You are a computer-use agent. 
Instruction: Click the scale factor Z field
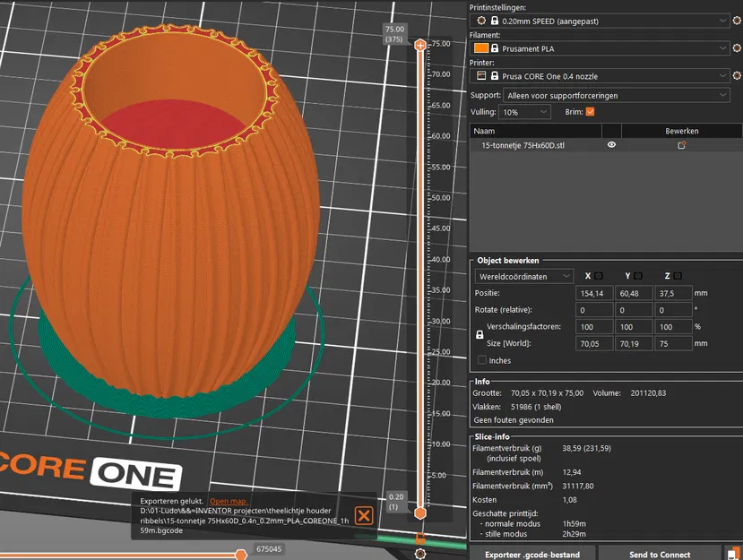[673, 326]
